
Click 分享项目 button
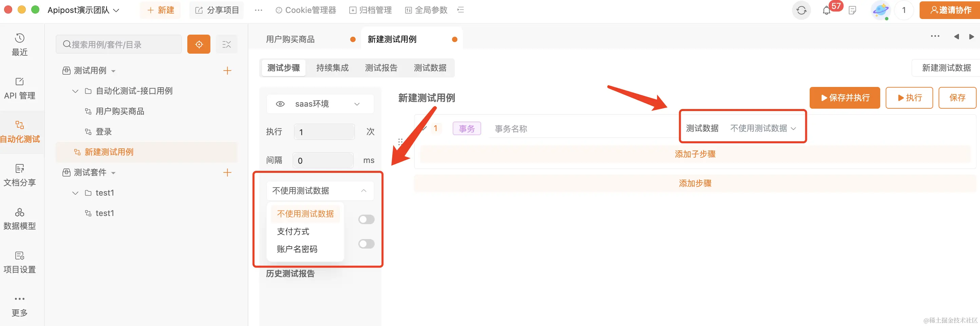216,10
